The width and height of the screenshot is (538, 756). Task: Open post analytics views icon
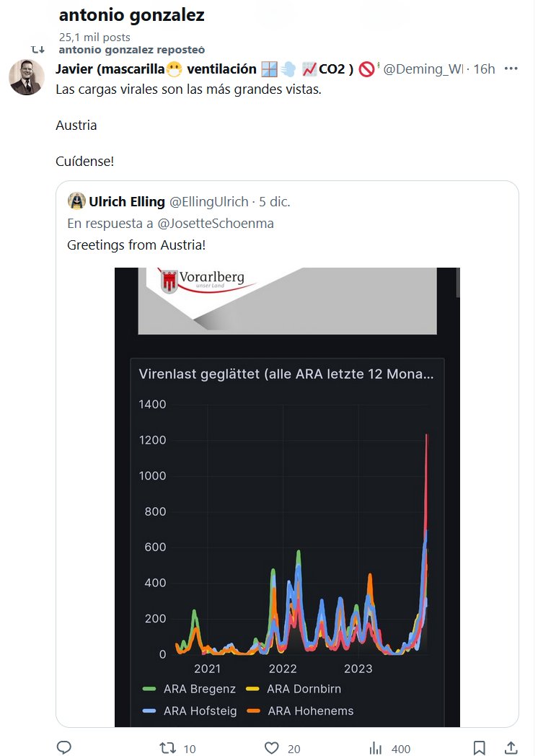coord(375,748)
